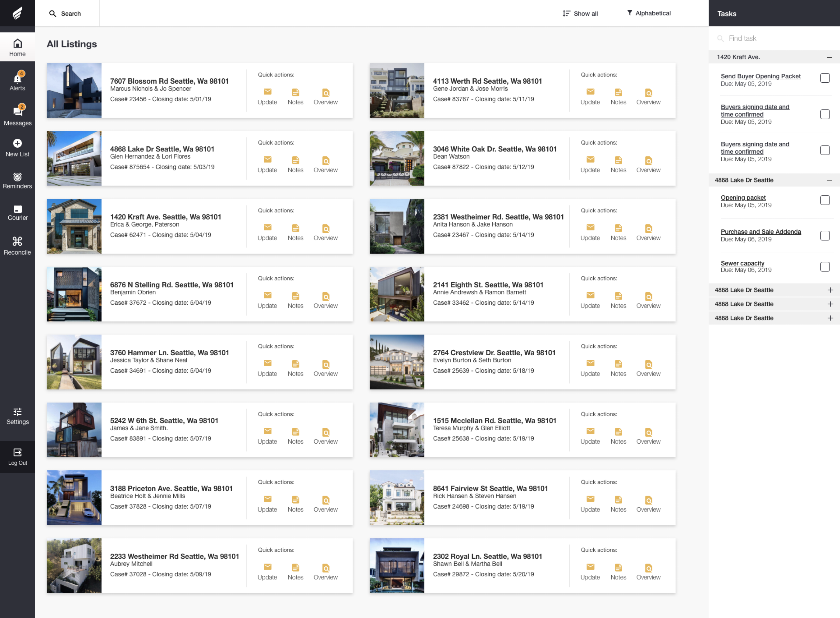Collapse the expanded 4868 Lake Dr Seattle group

pos(829,180)
